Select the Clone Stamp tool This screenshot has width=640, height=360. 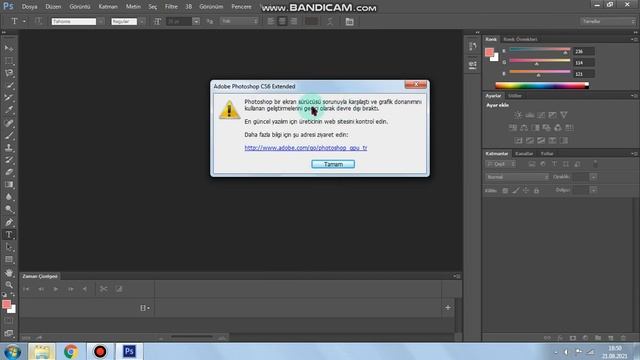9,147
